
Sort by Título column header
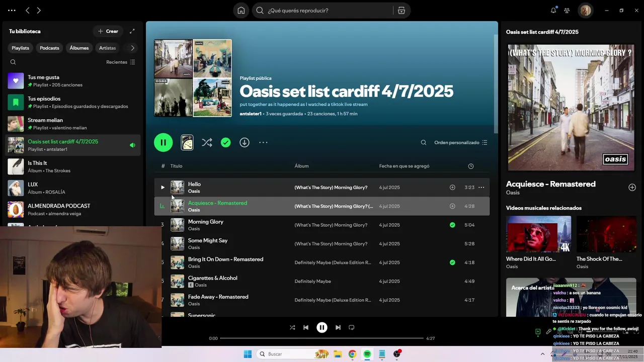[176, 166]
